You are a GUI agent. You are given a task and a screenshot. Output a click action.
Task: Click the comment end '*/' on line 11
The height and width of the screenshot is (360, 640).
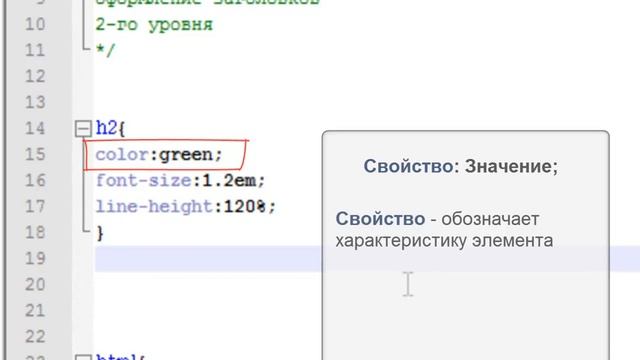106,50
